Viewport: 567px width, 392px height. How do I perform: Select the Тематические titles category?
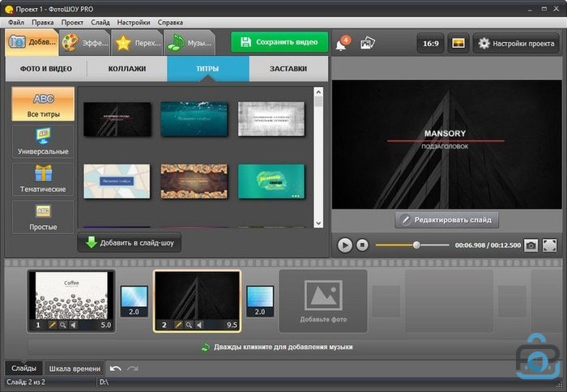click(x=44, y=179)
